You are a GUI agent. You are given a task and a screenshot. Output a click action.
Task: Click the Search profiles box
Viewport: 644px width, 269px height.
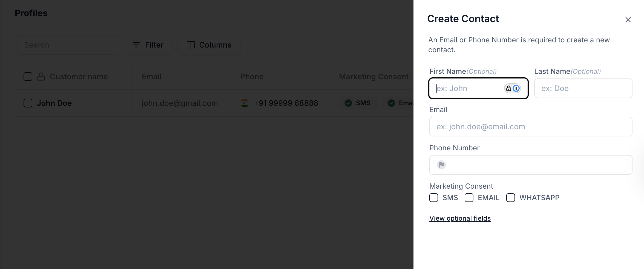[x=68, y=45]
